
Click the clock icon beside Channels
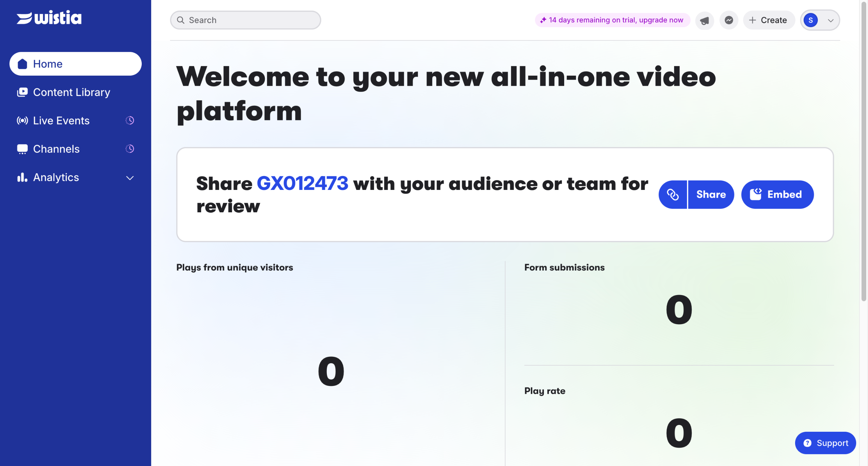click(130, 149)
